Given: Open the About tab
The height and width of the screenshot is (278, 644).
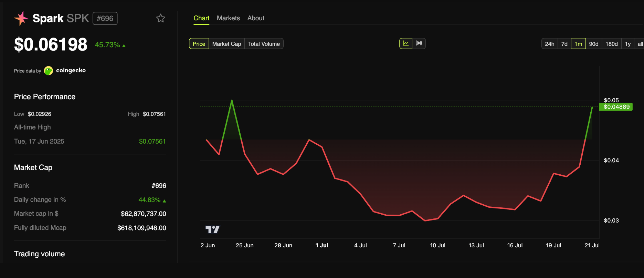Looking at the screenshot, I should tap(256, 18).
